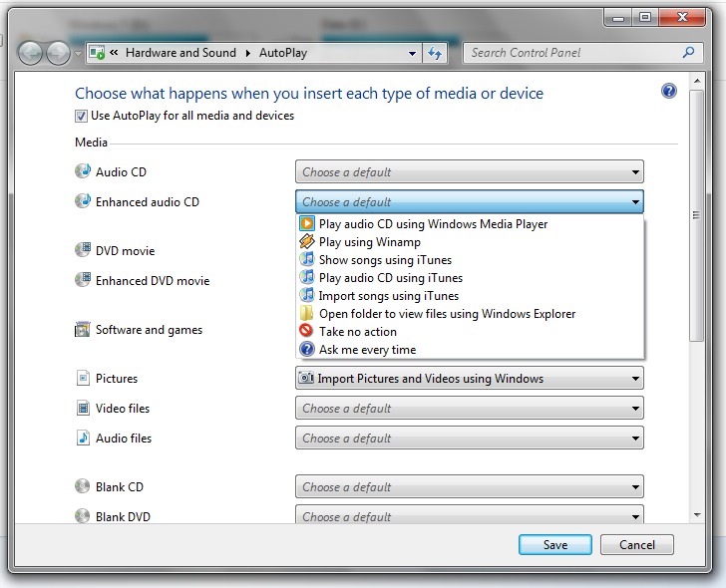Choose Play audio CD using iTunes

[x=470, y=278]
